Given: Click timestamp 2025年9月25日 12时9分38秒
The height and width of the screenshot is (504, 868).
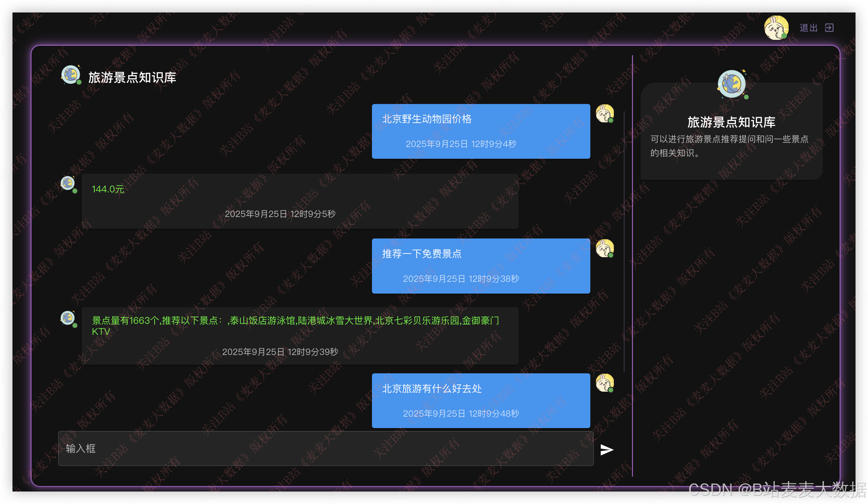Looking at the screenshot, I should click(461, 279).
